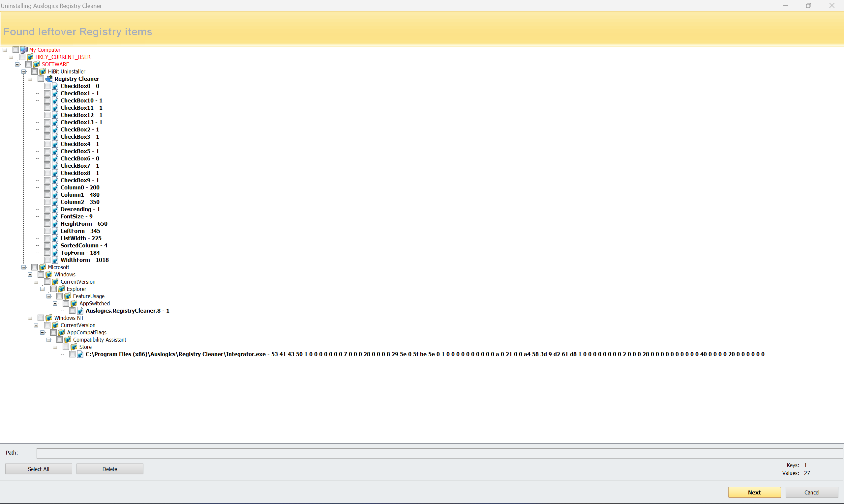Click the My Computer tree icon
844x504 pixels.
[x=23, y=50]
